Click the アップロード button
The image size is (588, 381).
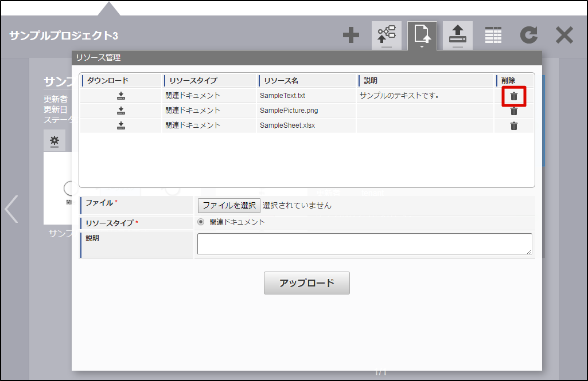pyautogui.click(x=307, y=283)
